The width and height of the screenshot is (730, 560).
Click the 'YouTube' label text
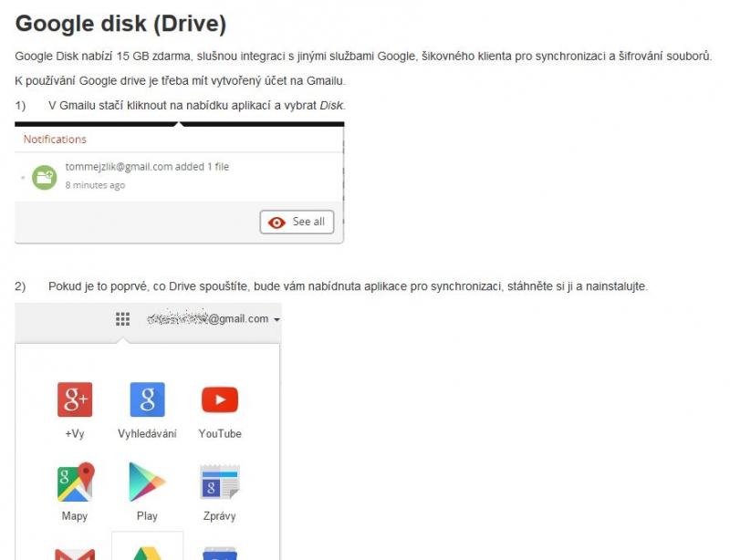(220, 434)
